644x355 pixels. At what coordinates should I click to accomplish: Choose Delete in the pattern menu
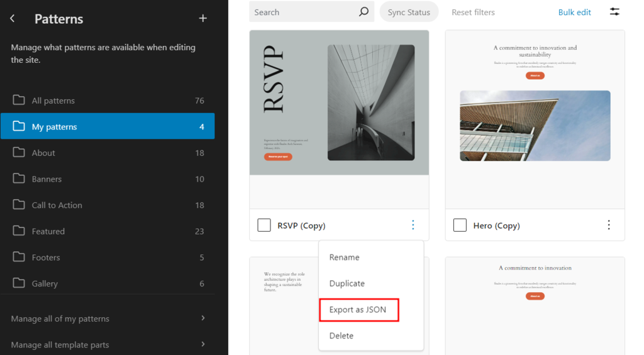(341, 336)
